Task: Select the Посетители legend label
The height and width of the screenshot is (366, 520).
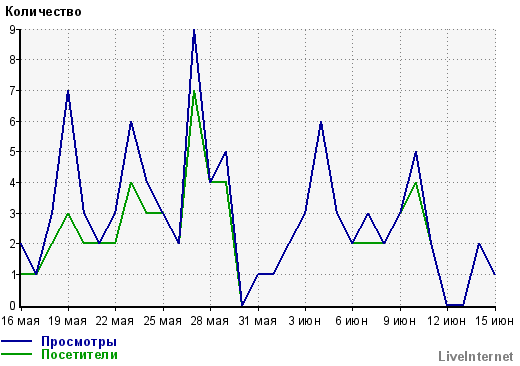Action: tap(79, 354)
